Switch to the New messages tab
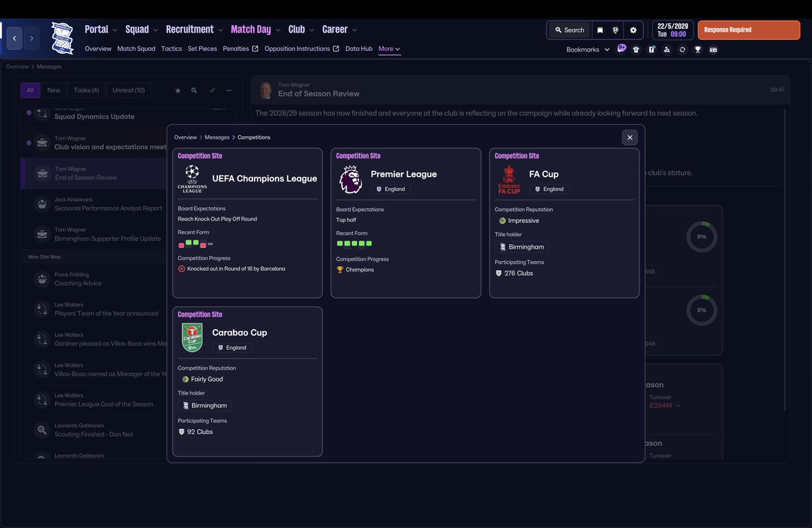 tap(54, 90)
